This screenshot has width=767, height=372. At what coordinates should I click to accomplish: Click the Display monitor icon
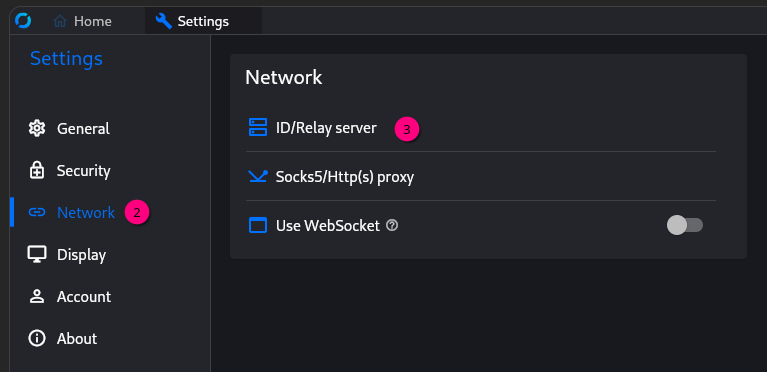[x=37, y=255]
